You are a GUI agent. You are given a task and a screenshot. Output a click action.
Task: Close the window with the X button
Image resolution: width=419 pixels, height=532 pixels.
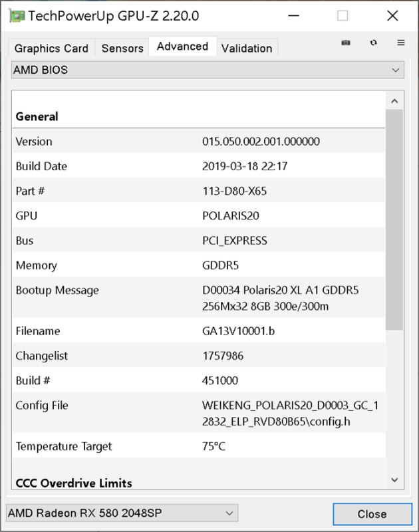coord(392,16)
